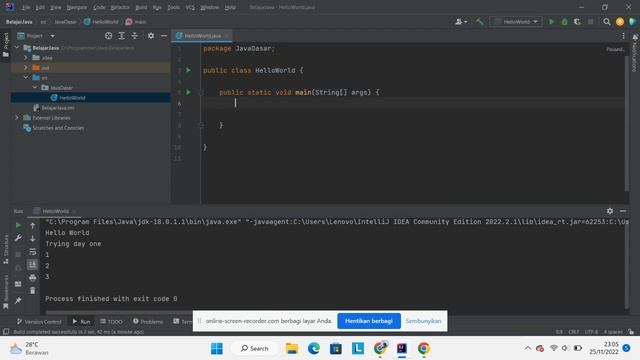Screen dimensions: 640x360
Task: Toggle Bookmarks sidebar tool button
Action: pos(6,291)
